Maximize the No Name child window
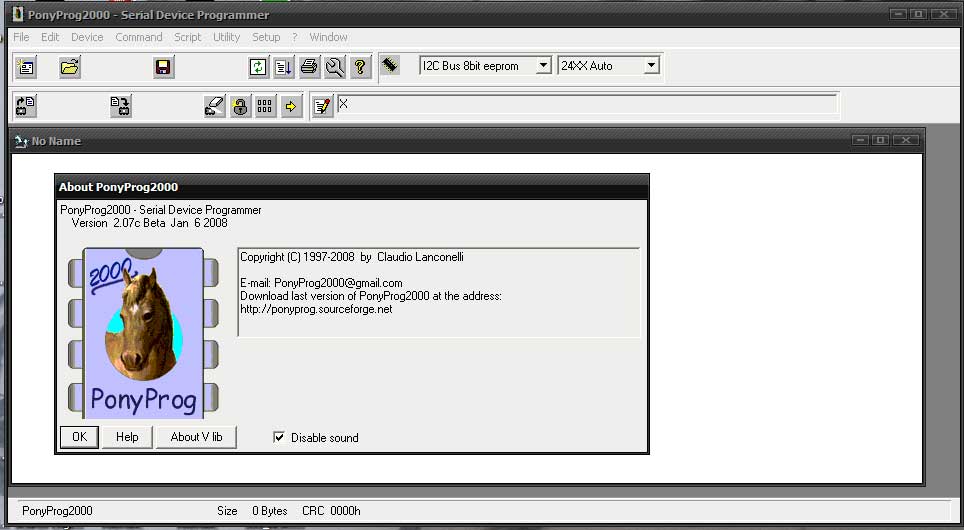 coord(880,140)
